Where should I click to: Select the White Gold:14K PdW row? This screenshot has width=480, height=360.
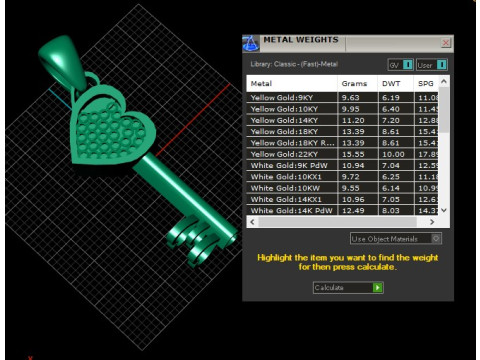tap(343, 210)
